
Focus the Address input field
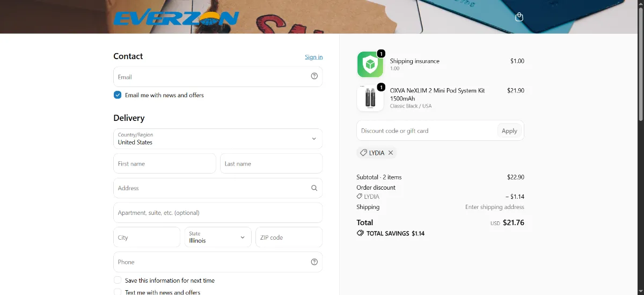coord(218,188)
